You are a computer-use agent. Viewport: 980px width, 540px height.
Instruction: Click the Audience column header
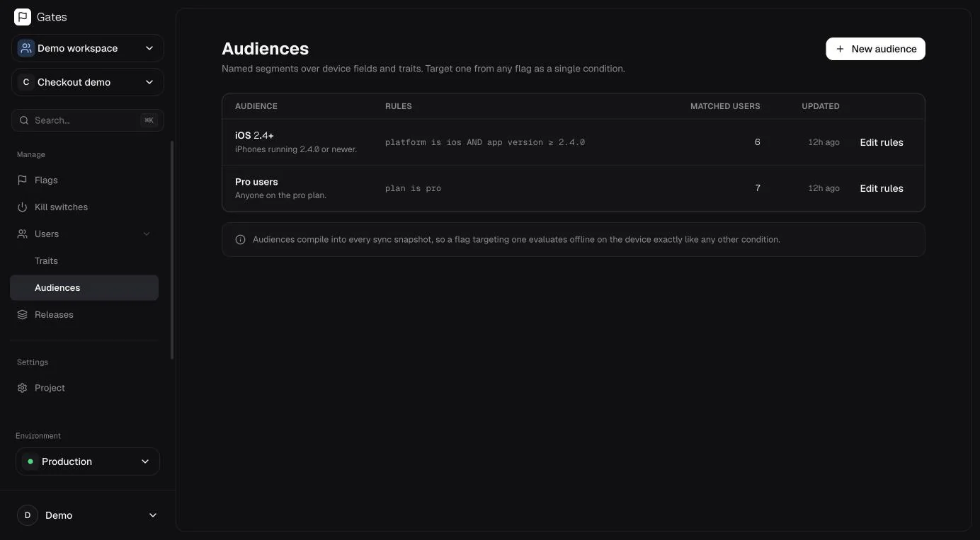(x=256, y=106)
